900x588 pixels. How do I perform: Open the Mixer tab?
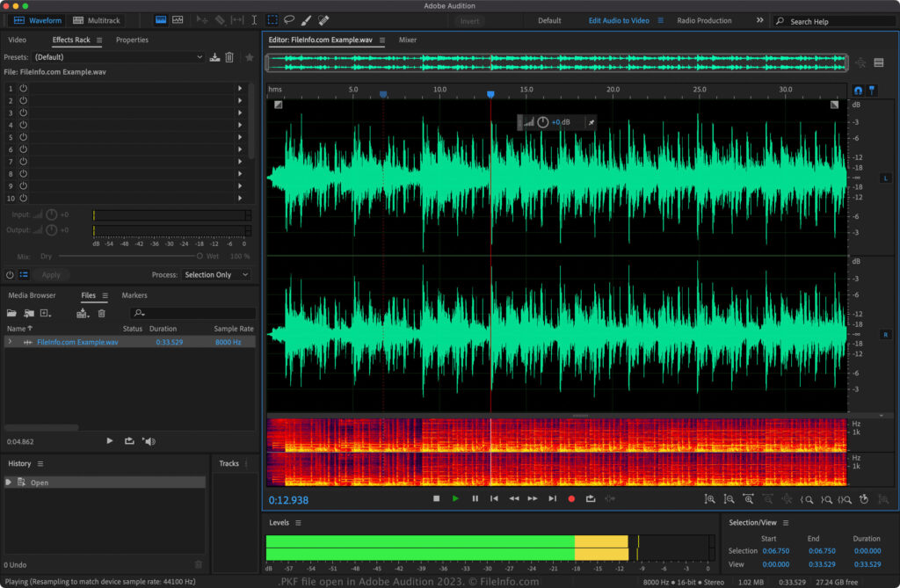pyautogui.click(x=408, y=40)
